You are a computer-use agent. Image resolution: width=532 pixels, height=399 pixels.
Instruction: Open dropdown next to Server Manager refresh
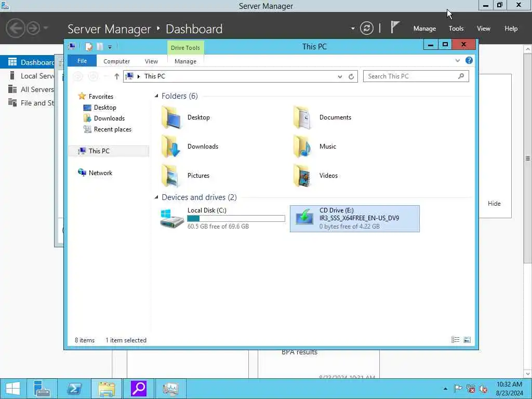pyautogui.click(x=353, y=28)
